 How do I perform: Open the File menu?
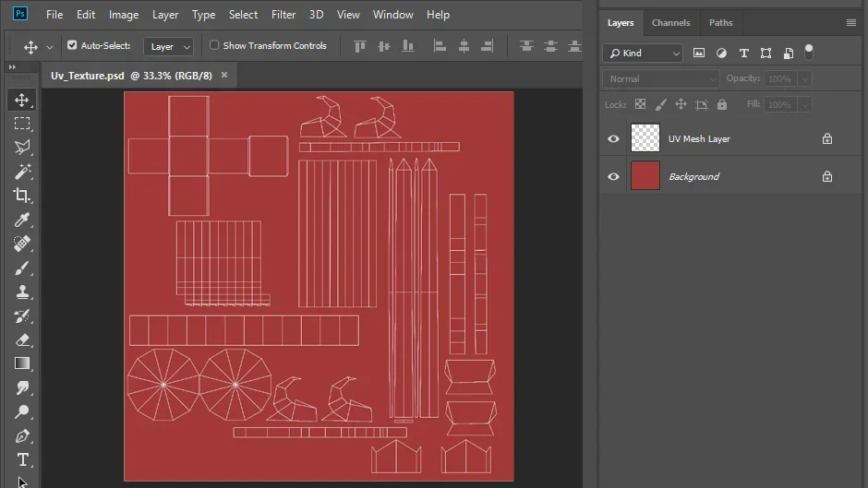[54, 15]
